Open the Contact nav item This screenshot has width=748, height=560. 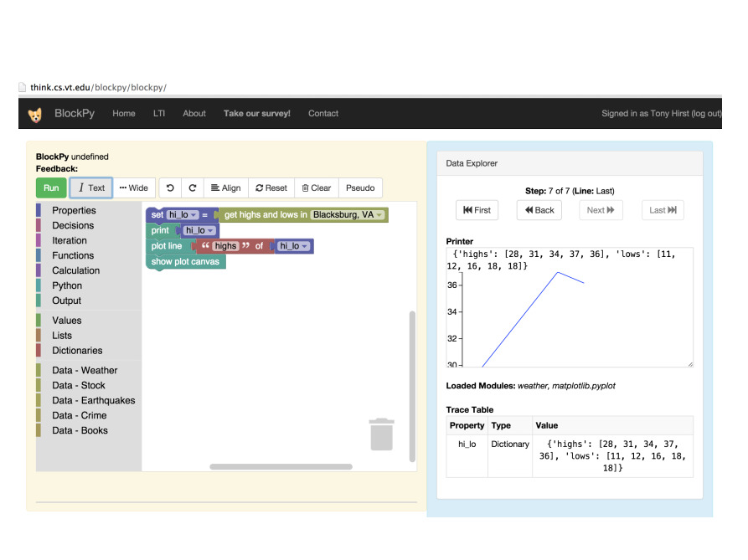tap(323, 114)
